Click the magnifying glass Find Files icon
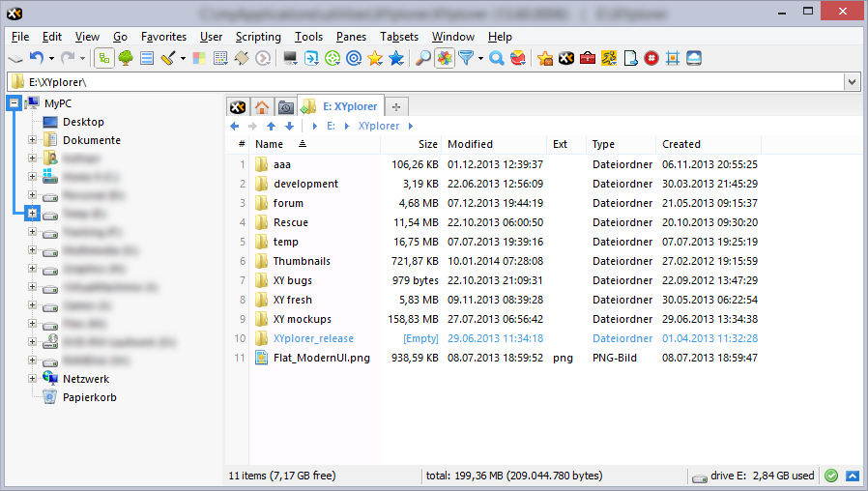 (x=422, y=58)
